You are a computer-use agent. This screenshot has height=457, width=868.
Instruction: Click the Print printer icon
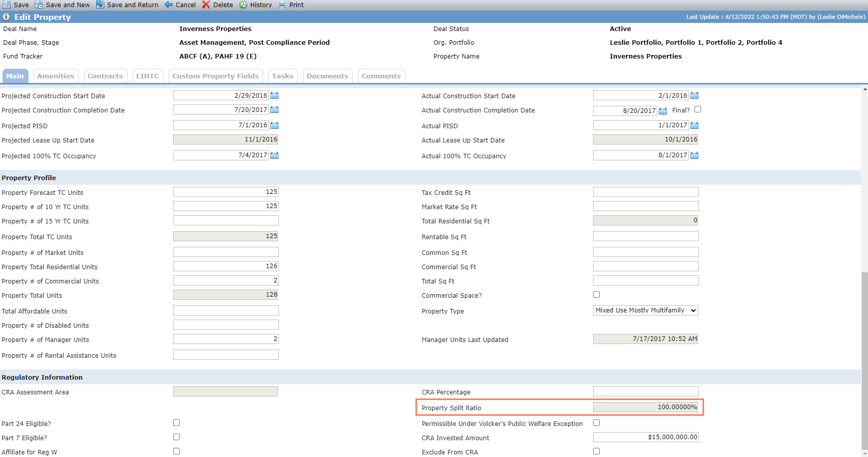pos(282,5)
